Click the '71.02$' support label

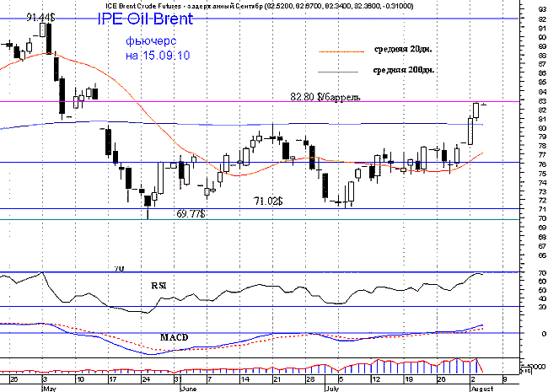click(x=268, y=201)
